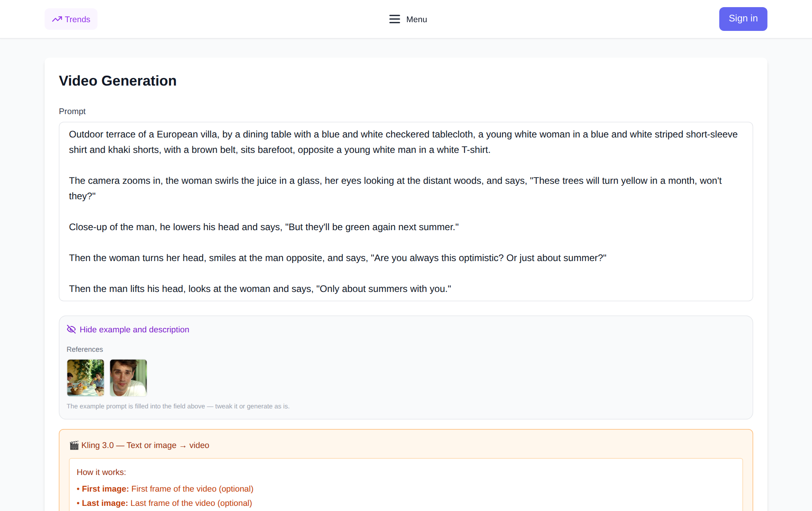Click the Trends arrow icon
Screen dimensions: 812x511
[x=57, y=19]
